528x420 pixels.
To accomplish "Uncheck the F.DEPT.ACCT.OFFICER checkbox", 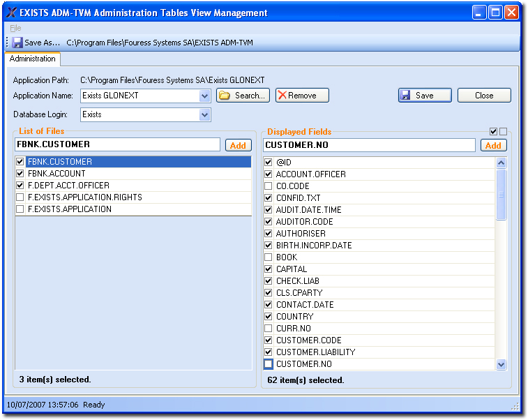I will [20, 186].
